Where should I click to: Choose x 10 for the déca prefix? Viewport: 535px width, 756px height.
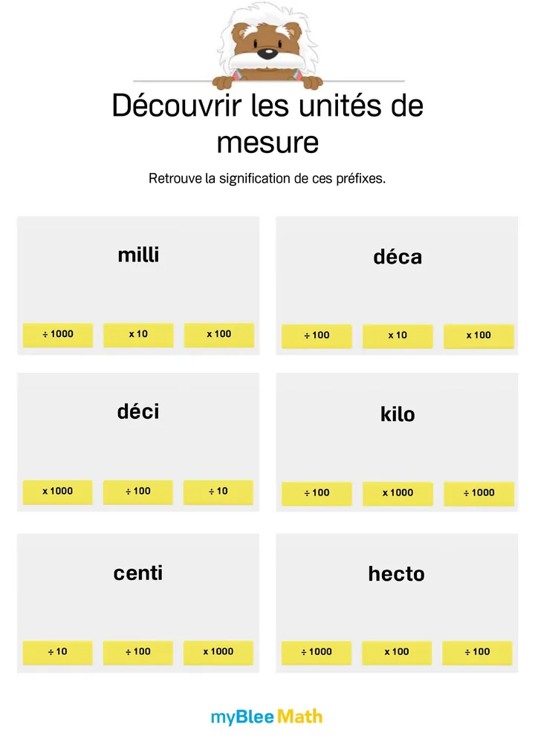[x=398, y=336]
